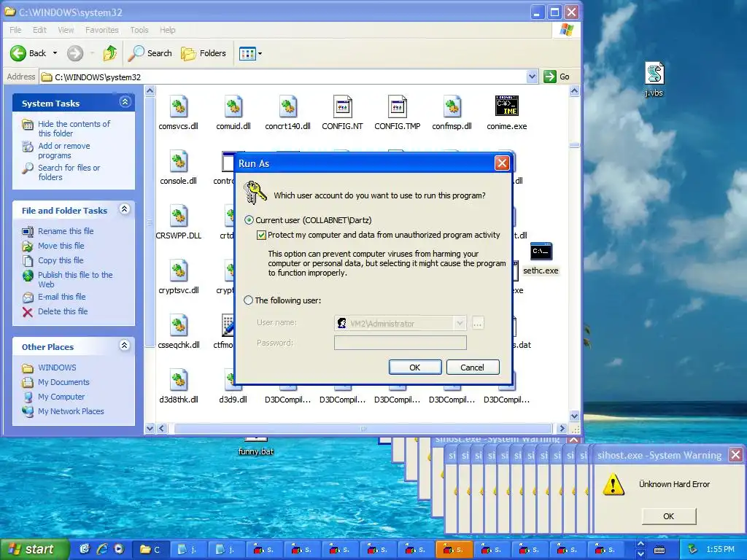Select the CONFIG.TMP file icon
This screenshot has width=747, height=560.
click(x=398, y=106)
